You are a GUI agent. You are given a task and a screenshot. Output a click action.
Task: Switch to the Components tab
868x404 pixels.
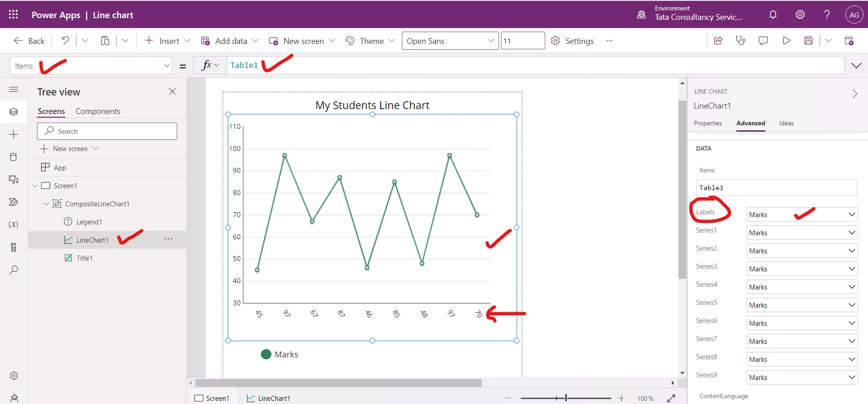coord(98,111)
